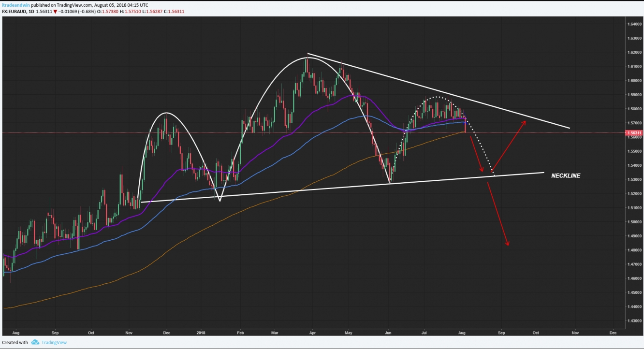Click the Mar label on time axis
Screen dimensions: 644x349
[x=275, y=333]
